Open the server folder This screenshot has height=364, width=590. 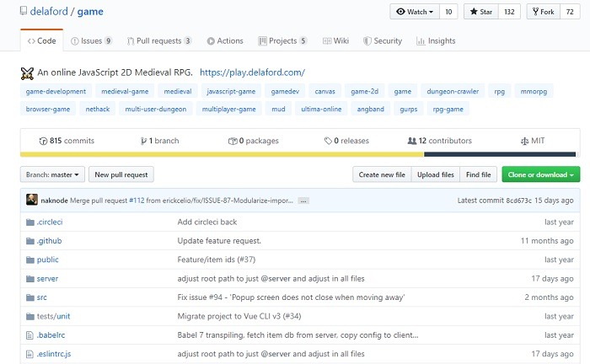[47, 279]
